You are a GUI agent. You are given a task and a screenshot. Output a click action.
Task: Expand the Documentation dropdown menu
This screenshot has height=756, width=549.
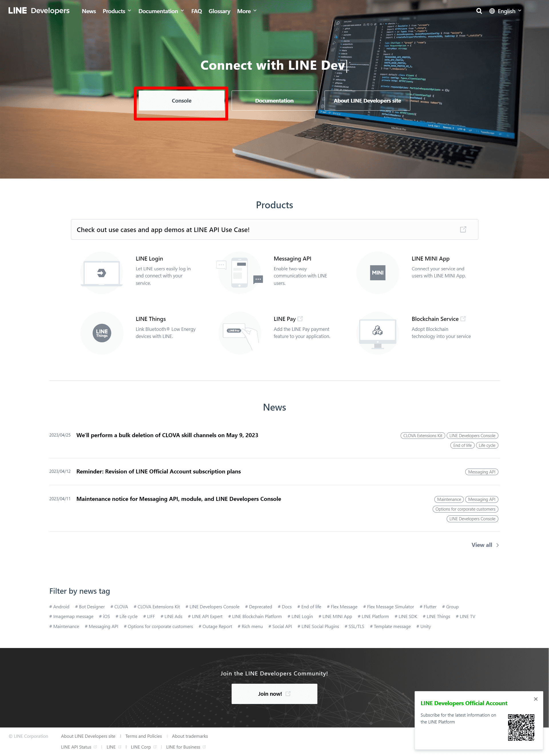click(x=161, y=11)
